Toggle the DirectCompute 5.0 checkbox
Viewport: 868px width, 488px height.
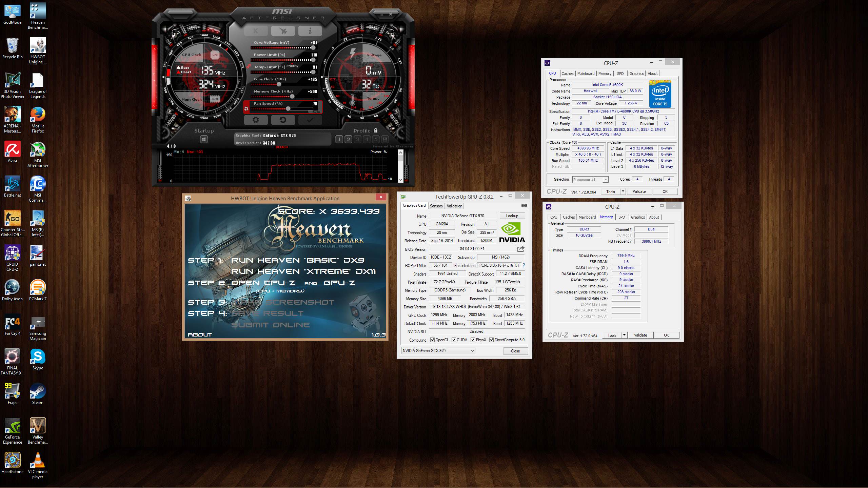tap(491, 340)
